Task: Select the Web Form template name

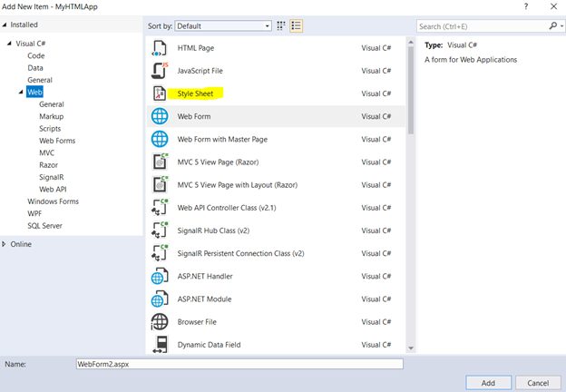Action: point(194,116)
